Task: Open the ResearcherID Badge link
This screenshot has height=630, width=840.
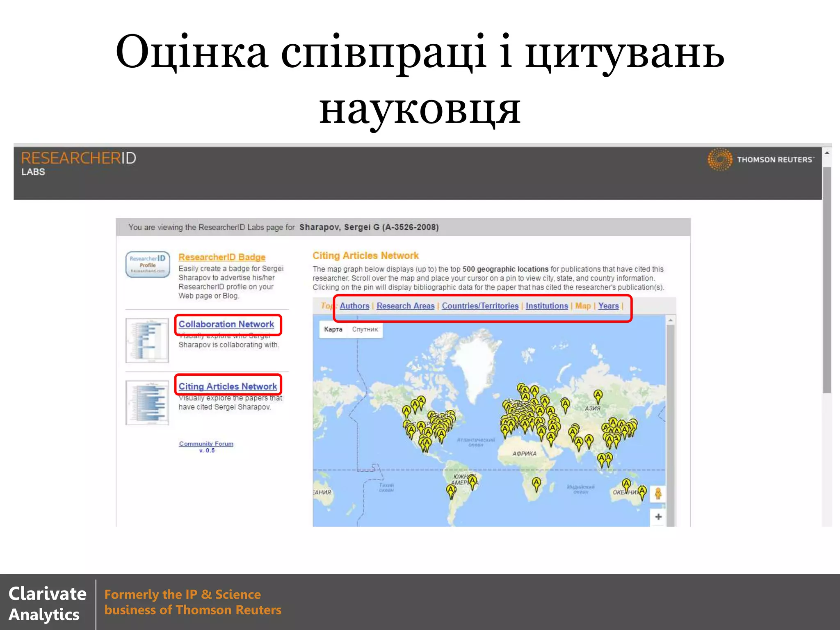Action: (x=222, y=257)
